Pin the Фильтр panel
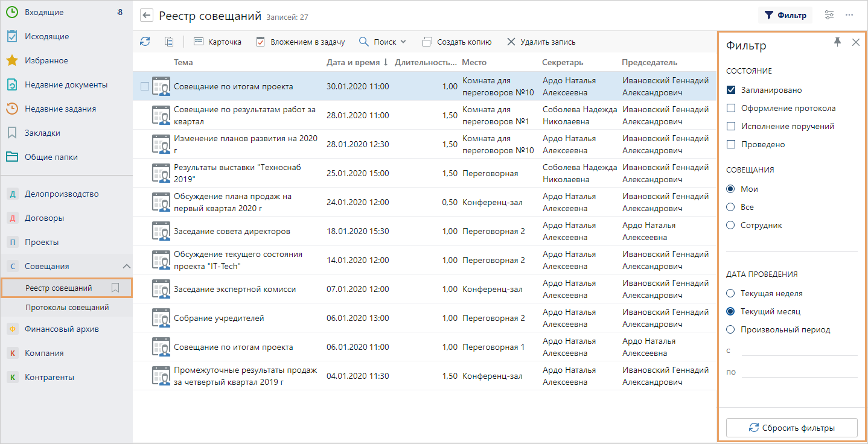Viewport: 868px width, 444px height. [837, 42]
